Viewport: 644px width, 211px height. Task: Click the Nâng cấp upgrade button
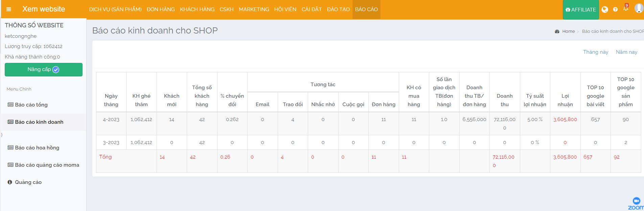coord(43,70)
